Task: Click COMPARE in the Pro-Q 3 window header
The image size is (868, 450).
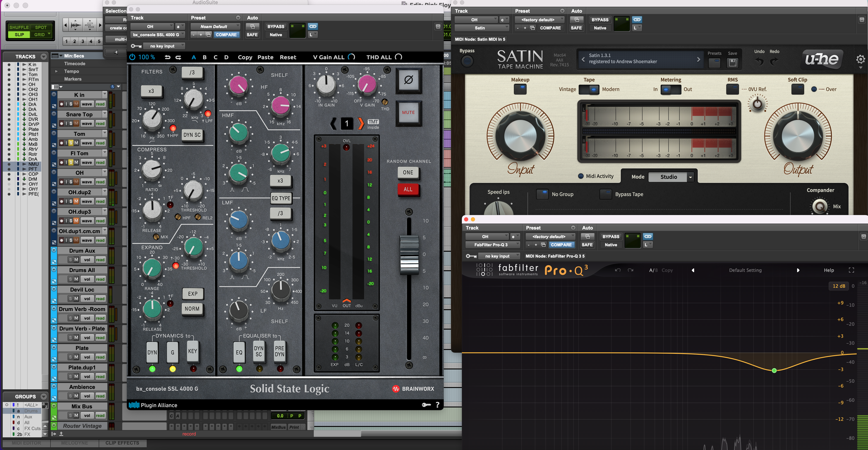Action: 561,245
